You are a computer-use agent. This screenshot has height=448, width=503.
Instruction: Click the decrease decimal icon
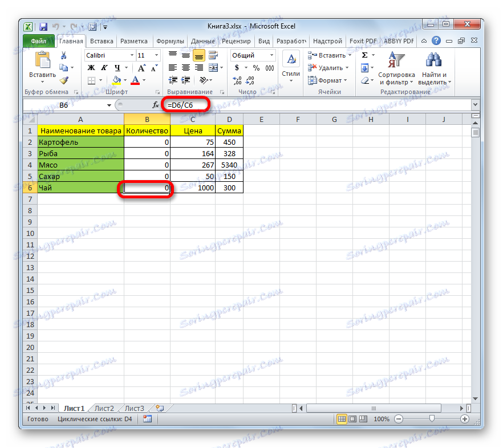pyautogui.click(x=250, y=80)
